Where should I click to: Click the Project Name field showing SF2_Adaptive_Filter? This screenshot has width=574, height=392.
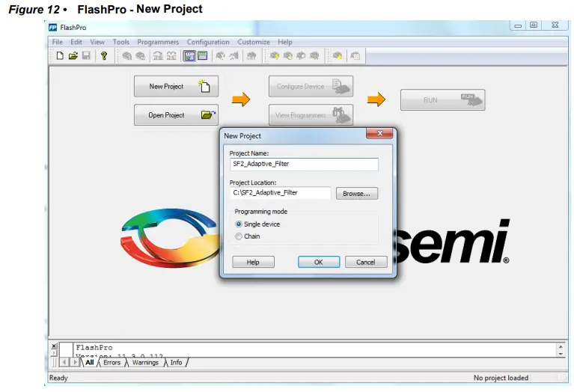coord(304,164)
